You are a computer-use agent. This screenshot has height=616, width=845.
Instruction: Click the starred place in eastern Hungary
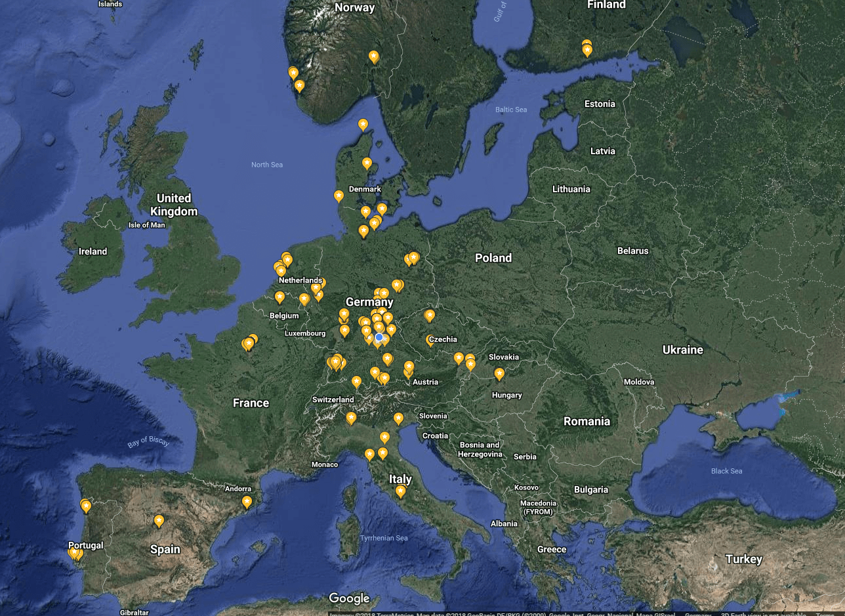499,374
